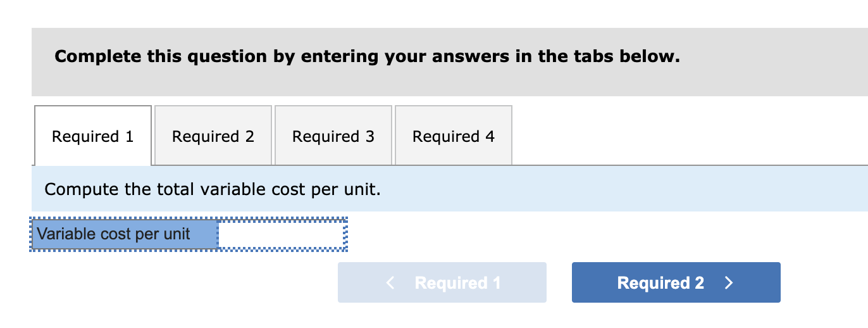The width and height of the screenshot is (868, 328).
Task: Open the Required 2 tab
Action: [x=213, y=136]
